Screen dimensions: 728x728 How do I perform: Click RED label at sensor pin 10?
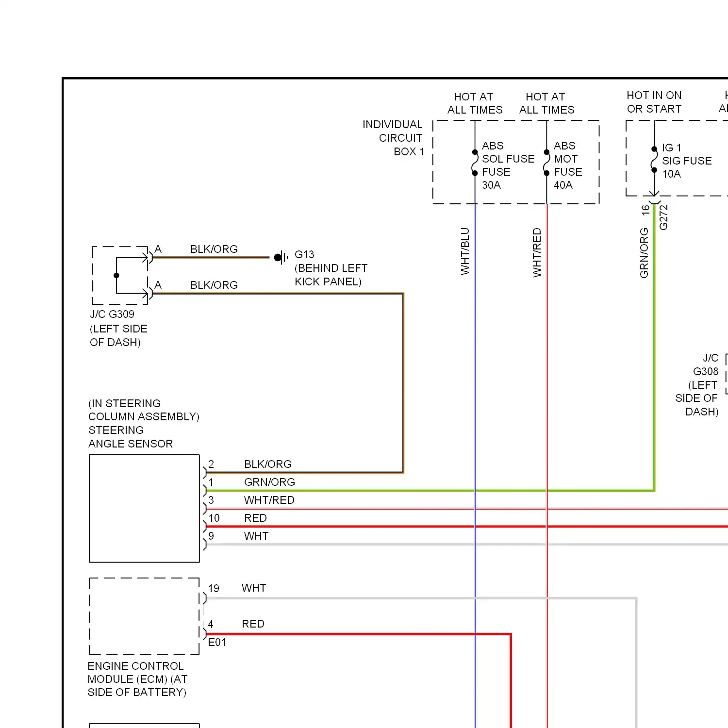pos(255,518)
